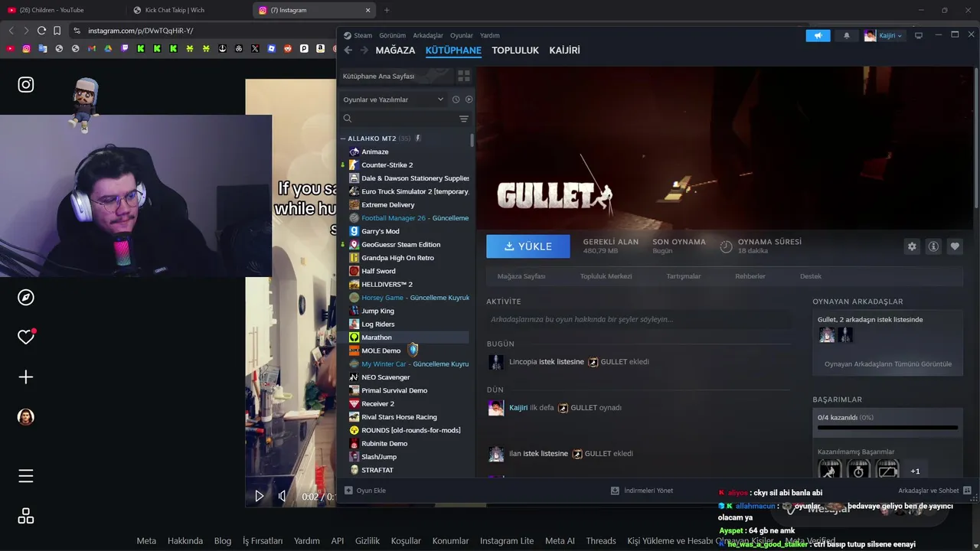Close the Instagram browser tab
The image size is (980, 551).
(368, 10)
